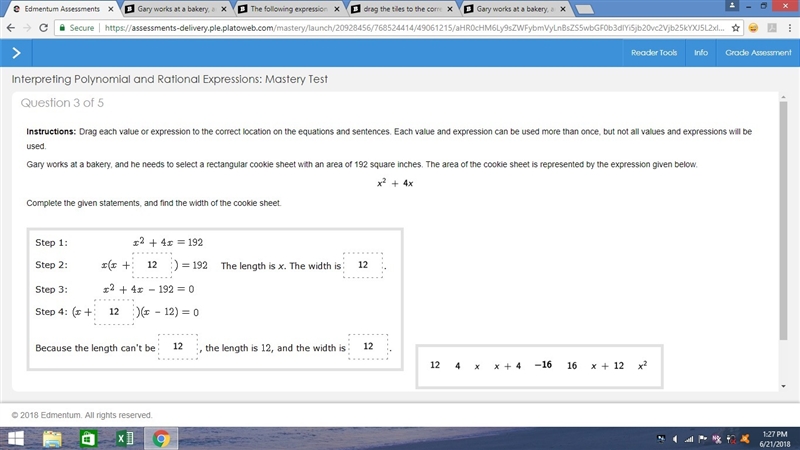This screenshot has width=800, height=450.
Task: Switch to the Edmentum Assessments tab
Action: [x=61, y=9]
